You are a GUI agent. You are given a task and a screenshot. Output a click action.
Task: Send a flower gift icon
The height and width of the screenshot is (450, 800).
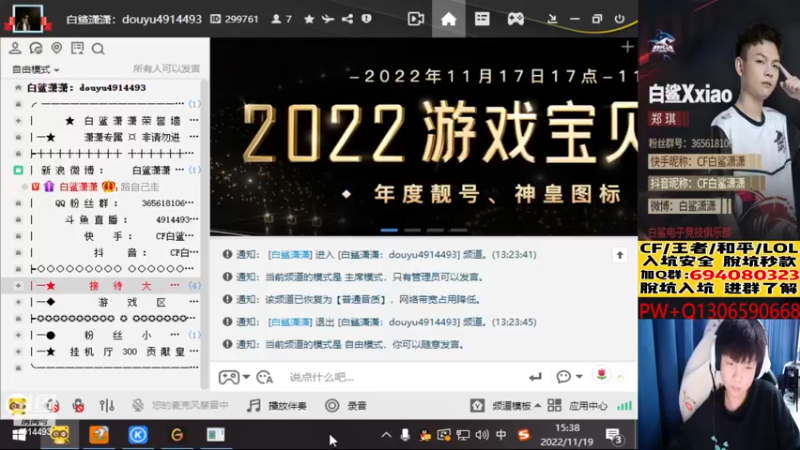602,375
